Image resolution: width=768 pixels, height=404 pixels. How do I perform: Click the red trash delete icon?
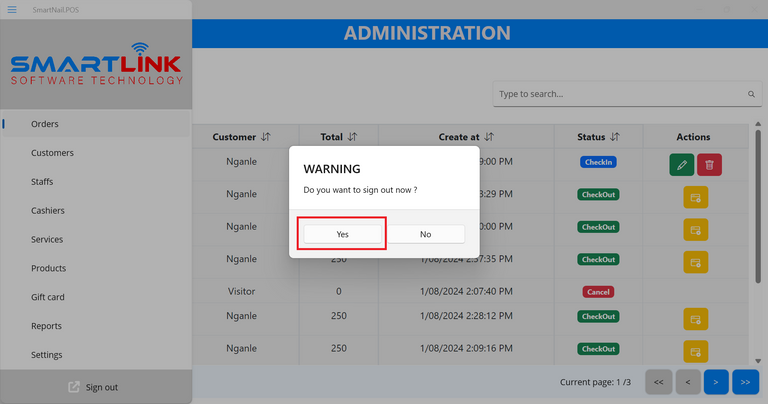709,165
